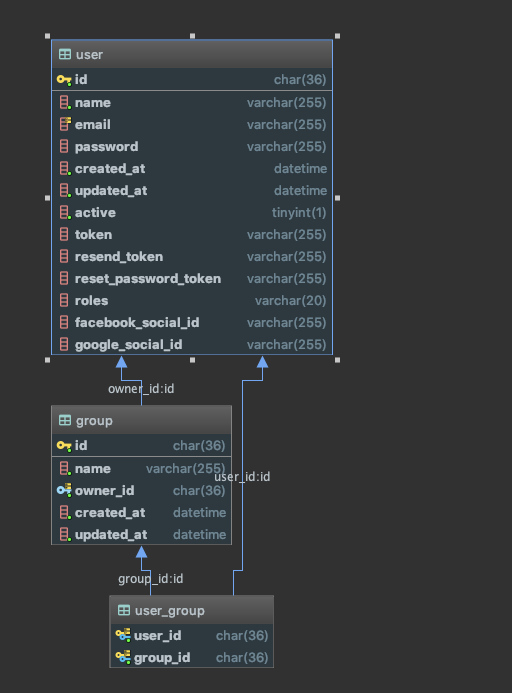This screenshot has width=512, height=693.
Task: Click the owner_id:id relationship label
Action: pyautogui.click(x=141, y=388)
